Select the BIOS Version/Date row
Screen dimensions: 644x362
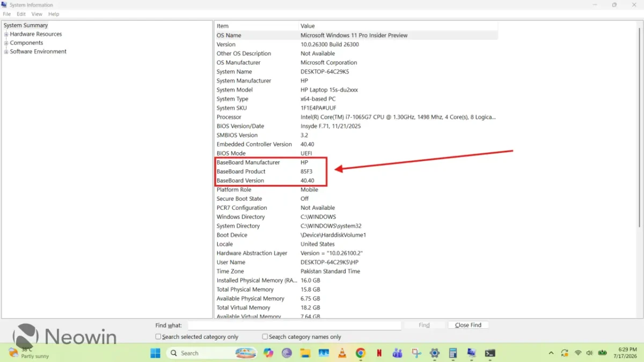[356, 126]
